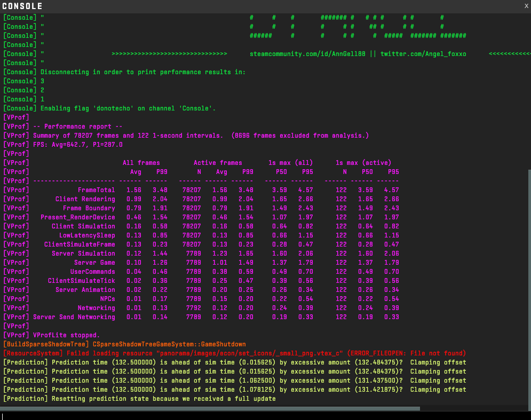Click the twitter.com/Angel_foxxo text
Screen dimensions: 531x420
[423, 54]
